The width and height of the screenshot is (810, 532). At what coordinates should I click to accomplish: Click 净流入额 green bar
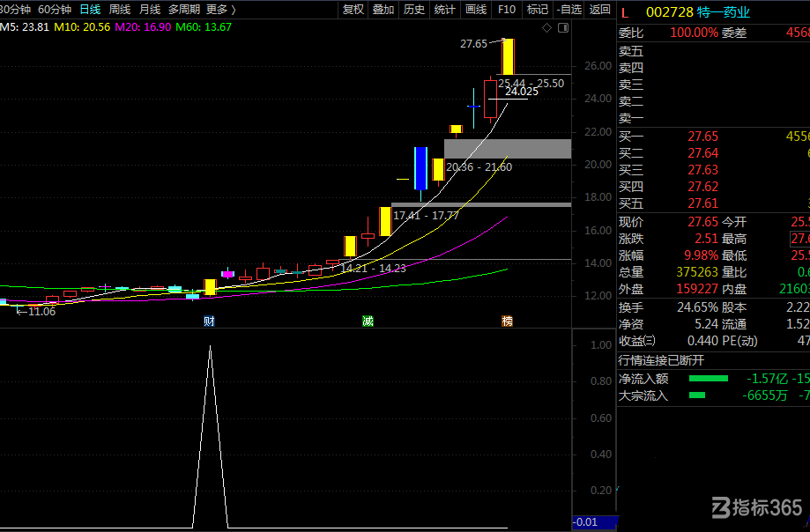click(x=709, y=379)
